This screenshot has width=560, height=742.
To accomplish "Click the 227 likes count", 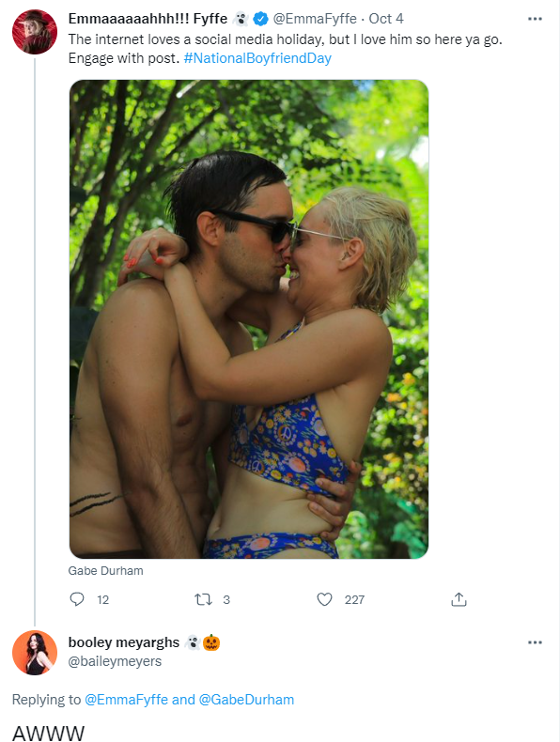I will tap(354, 600).
